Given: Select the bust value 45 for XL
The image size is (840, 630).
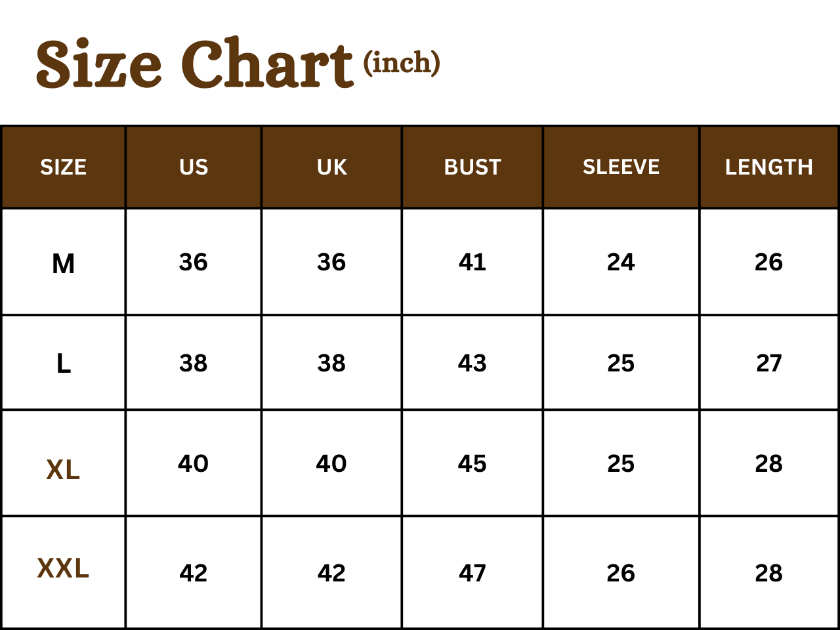Looking at the screenshot, I should [x=472, y=464].
